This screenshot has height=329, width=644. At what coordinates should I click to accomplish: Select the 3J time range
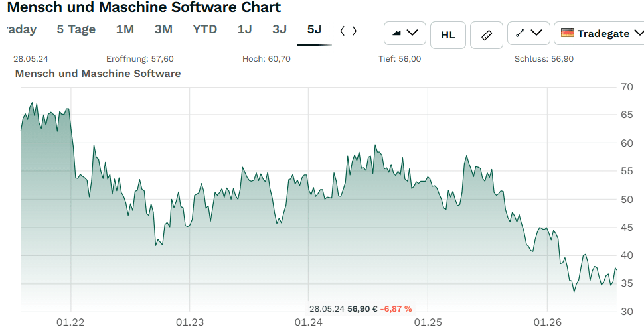pyautogui.click(x=280, y=30)
